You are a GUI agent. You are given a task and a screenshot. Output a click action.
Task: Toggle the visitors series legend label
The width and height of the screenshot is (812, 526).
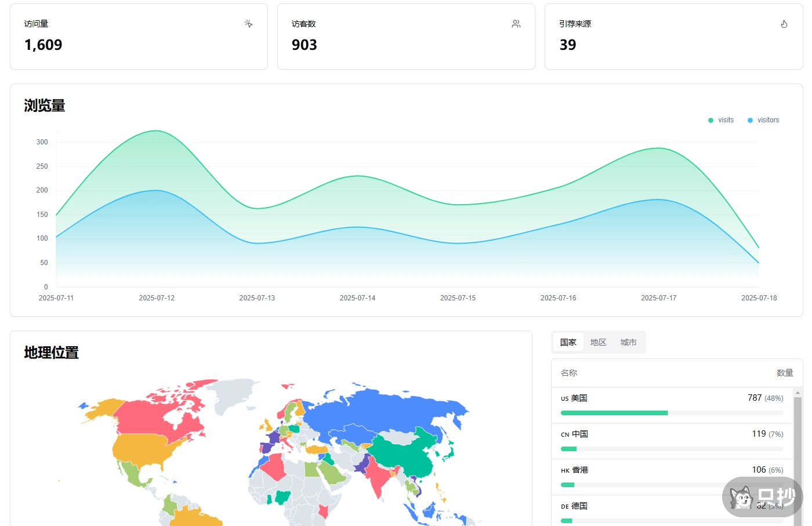(768, 120)
